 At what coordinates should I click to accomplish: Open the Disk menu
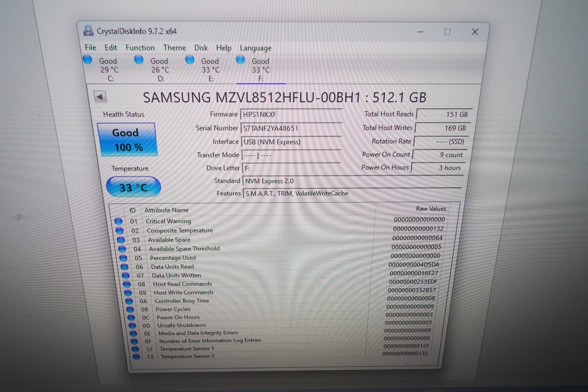click(201, 48)
